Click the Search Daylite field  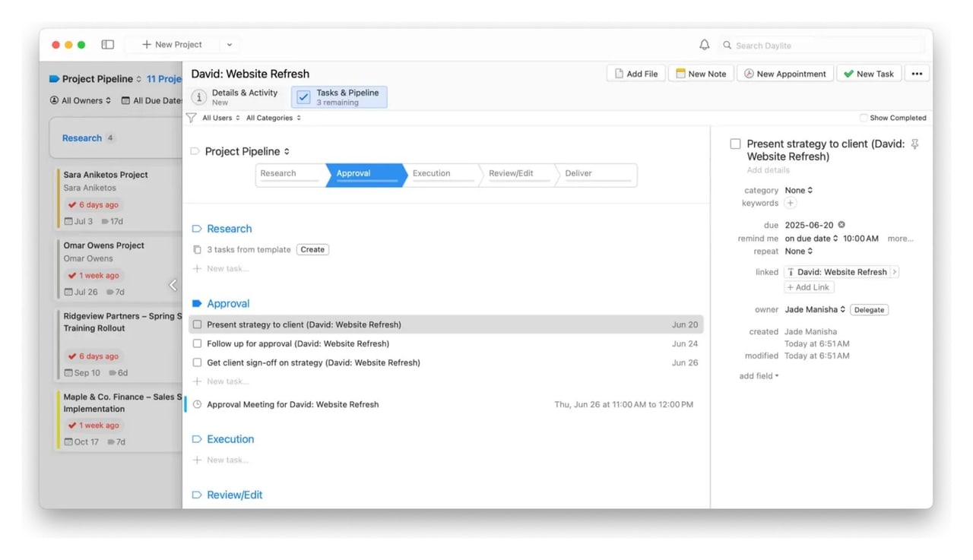[824, 46]
